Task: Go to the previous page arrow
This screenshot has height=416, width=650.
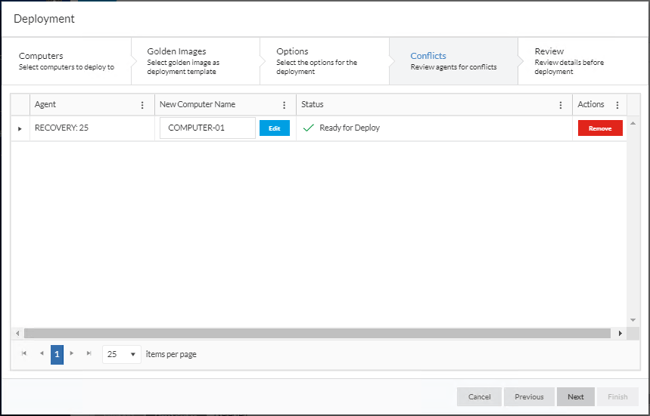Action: point(41,354)
